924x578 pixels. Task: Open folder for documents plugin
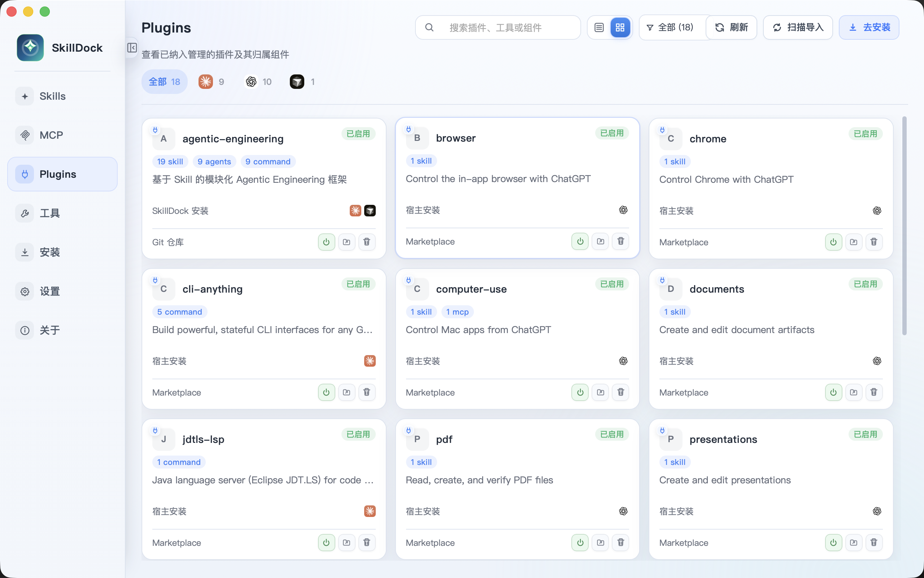854,392
